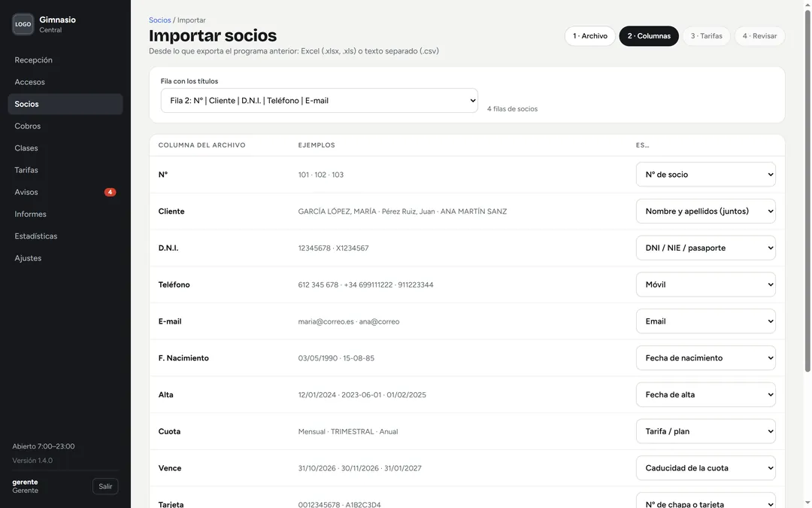Click the examples '03/05/1990 · 15-08-85'
Screen dimensions: 812x508
coord(336,358)
